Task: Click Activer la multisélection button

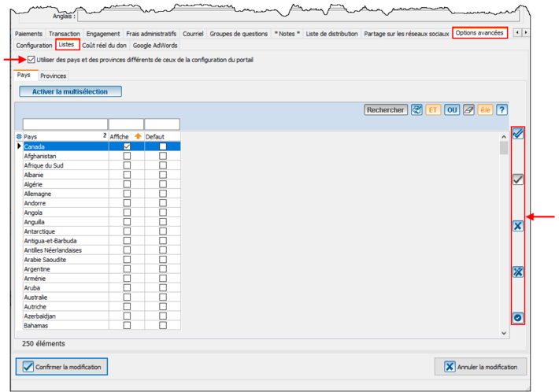Action: click(70, 91)
